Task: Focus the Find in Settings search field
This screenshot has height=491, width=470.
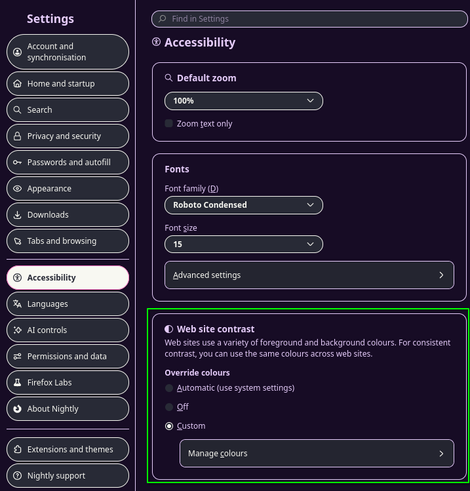Action: click(310, 19)
